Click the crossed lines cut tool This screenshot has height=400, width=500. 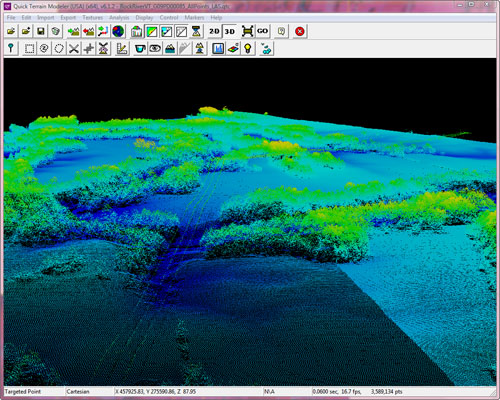(x=74, y=49)
